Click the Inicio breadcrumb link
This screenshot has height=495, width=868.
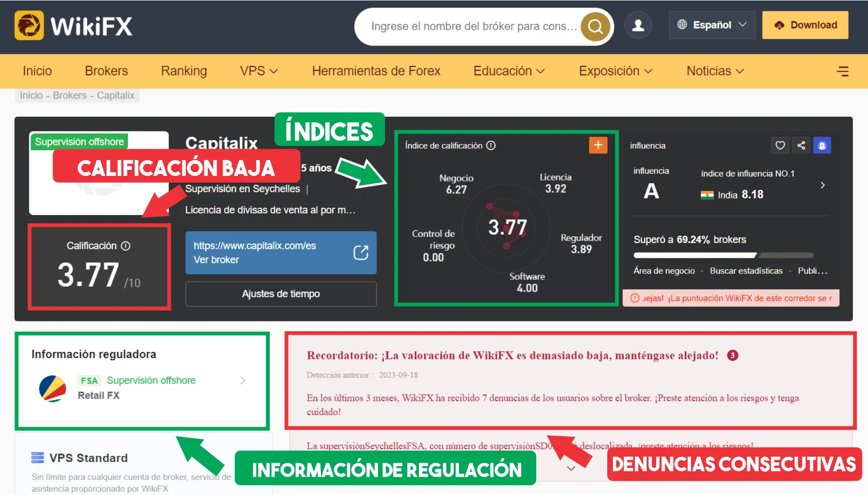31,96
